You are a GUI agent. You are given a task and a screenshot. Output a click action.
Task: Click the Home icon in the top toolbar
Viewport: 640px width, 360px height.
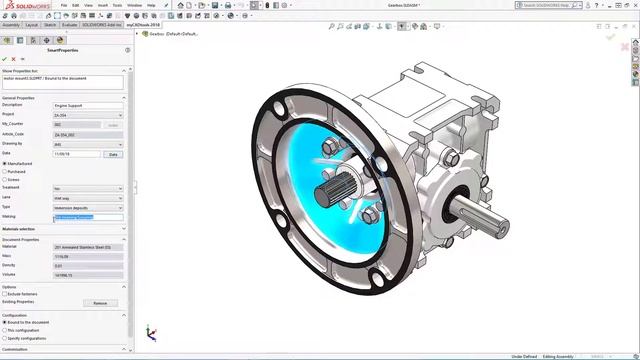pos(180,5)
